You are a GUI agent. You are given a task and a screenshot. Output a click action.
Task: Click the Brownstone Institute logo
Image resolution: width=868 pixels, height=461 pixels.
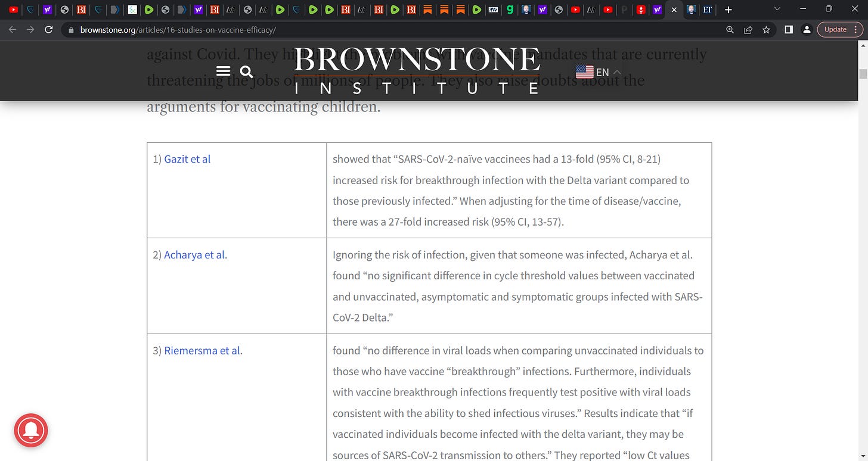(417, 70)
